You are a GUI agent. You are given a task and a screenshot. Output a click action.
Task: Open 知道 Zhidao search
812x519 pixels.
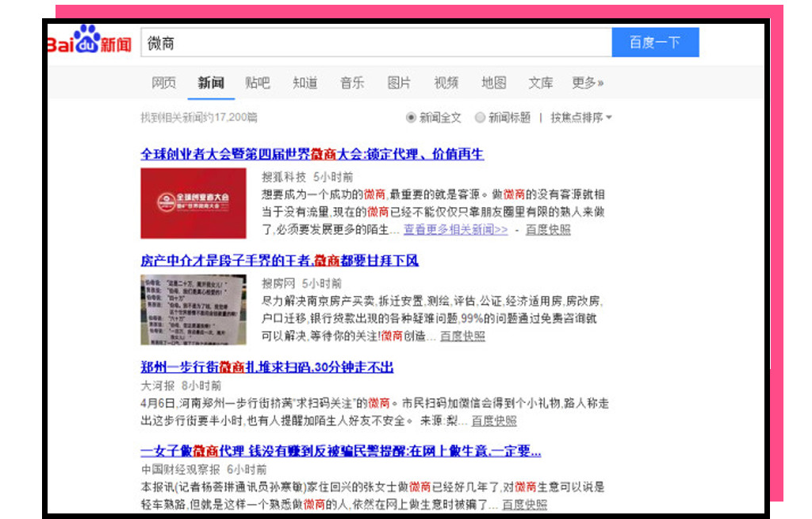pyautogui.click(x=304, y=82)
